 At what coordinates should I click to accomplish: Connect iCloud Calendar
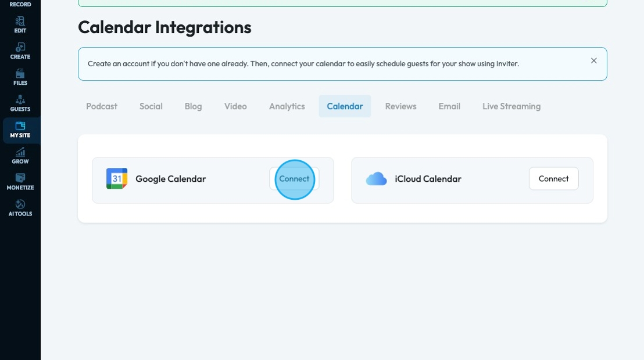(554, 179)
